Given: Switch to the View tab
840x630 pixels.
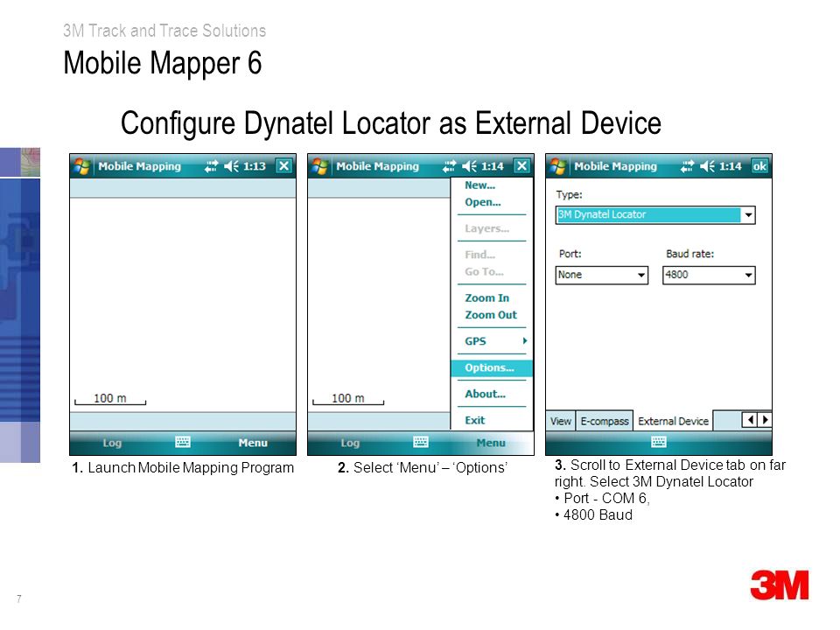Looking at the screenshot, I should click(560, 421).
